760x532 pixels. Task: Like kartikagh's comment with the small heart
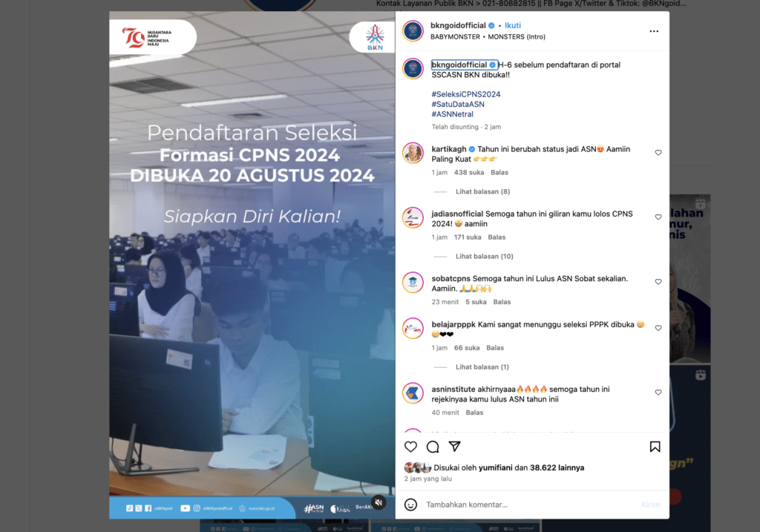tap(658, 152)
